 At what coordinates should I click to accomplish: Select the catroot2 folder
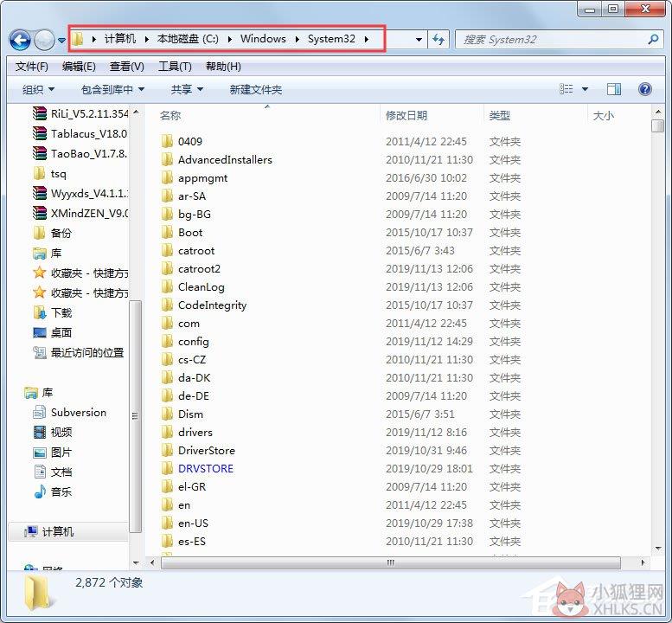pos(191,269)
